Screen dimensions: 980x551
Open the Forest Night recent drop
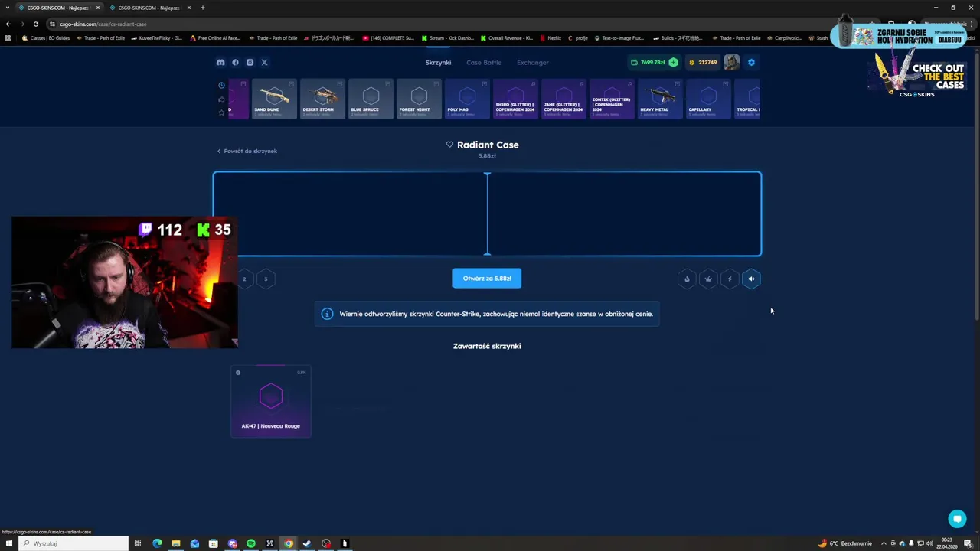click(x=419, y=99)
